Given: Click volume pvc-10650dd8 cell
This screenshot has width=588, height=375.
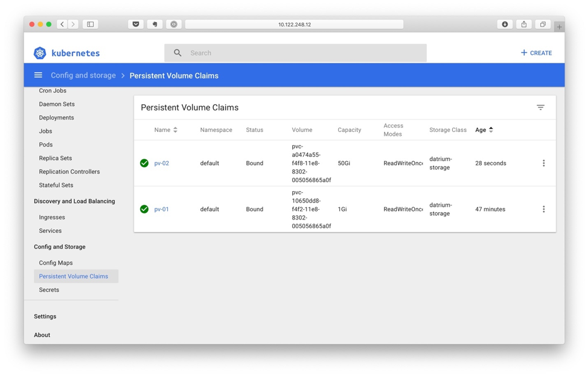Looking at the screenshot, I should pos(312,209).
